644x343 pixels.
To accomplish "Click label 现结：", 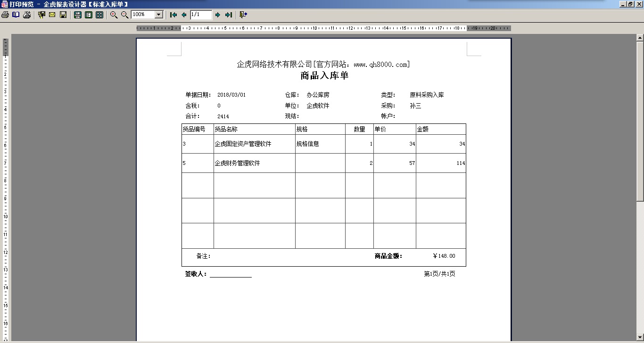I will pos(292,116).
